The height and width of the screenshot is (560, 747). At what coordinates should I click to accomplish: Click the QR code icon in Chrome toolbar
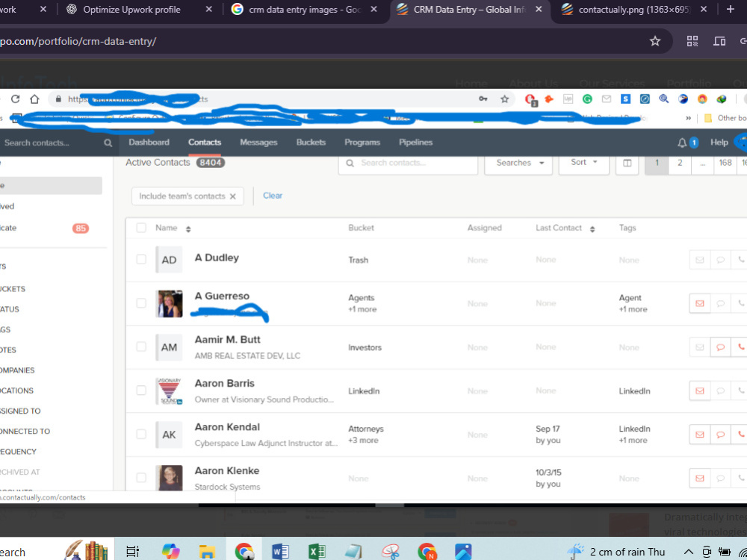coord(692,41)
